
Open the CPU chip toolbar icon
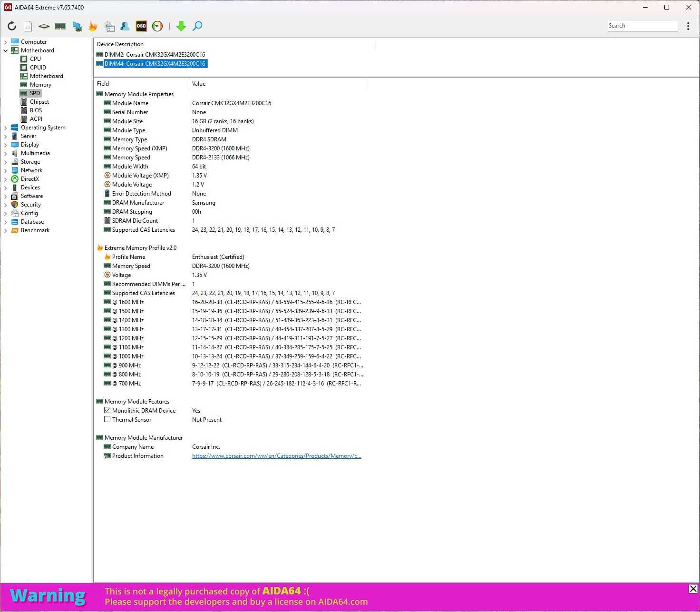click(44, 26)
